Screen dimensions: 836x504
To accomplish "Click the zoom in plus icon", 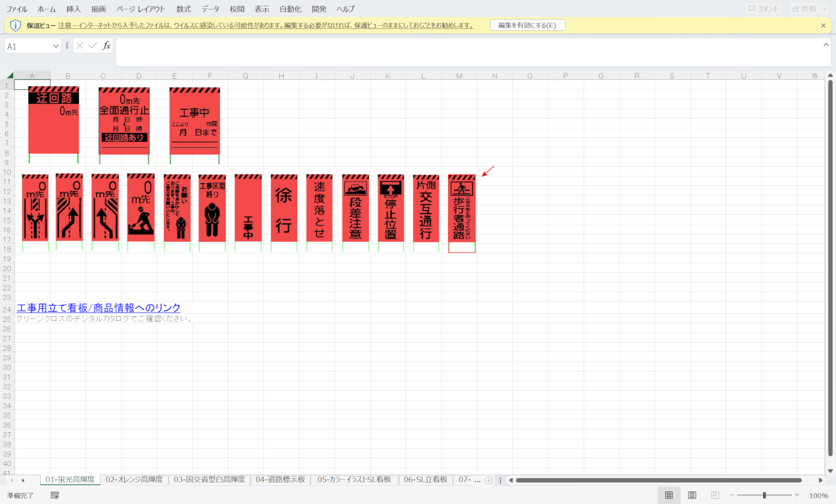I will click(x=797, y=496).
